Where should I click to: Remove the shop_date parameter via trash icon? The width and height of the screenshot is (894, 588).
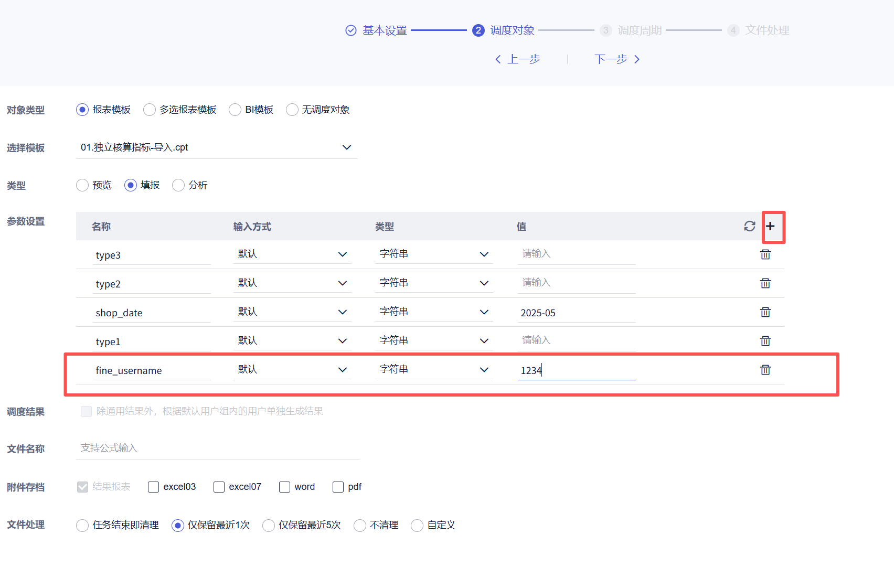point(765,312)
